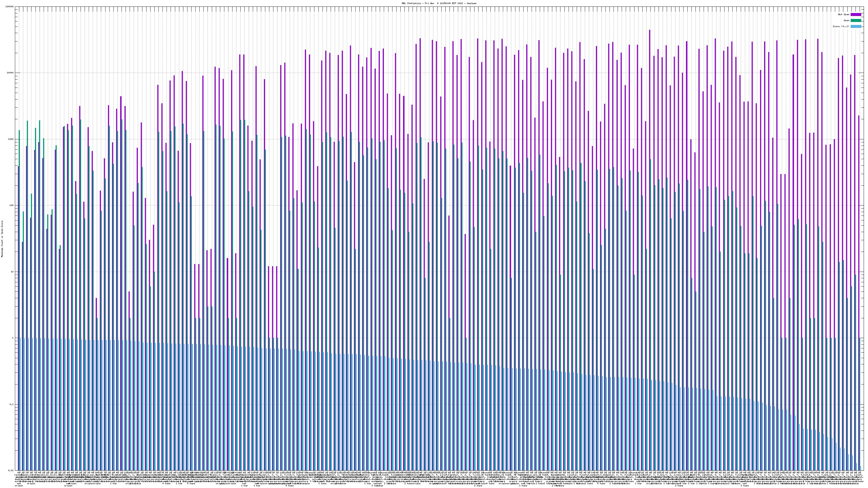Click the 'Score (0..1)' legend label
Viewport: 868px width, 488px height.
pyautogui.click(x=841, y=26)
